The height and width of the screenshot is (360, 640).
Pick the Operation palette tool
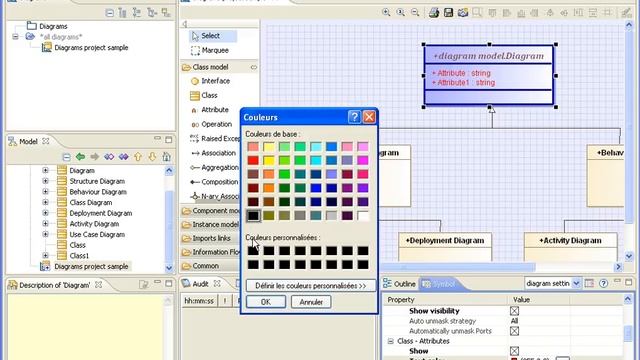211,124
